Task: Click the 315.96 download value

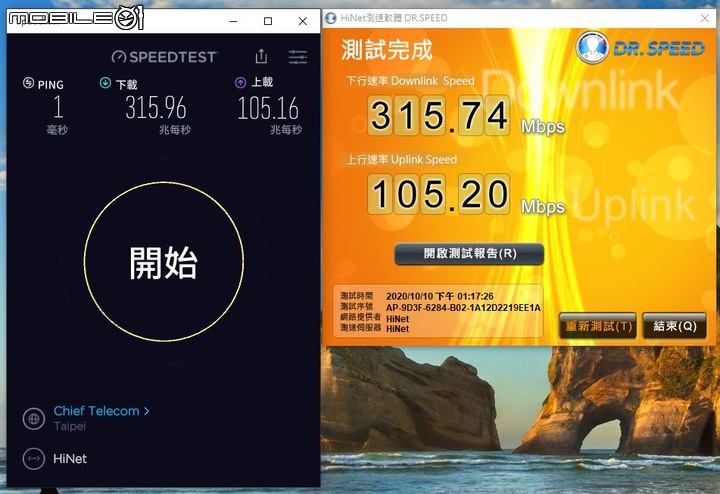Action: click(156, 108)
